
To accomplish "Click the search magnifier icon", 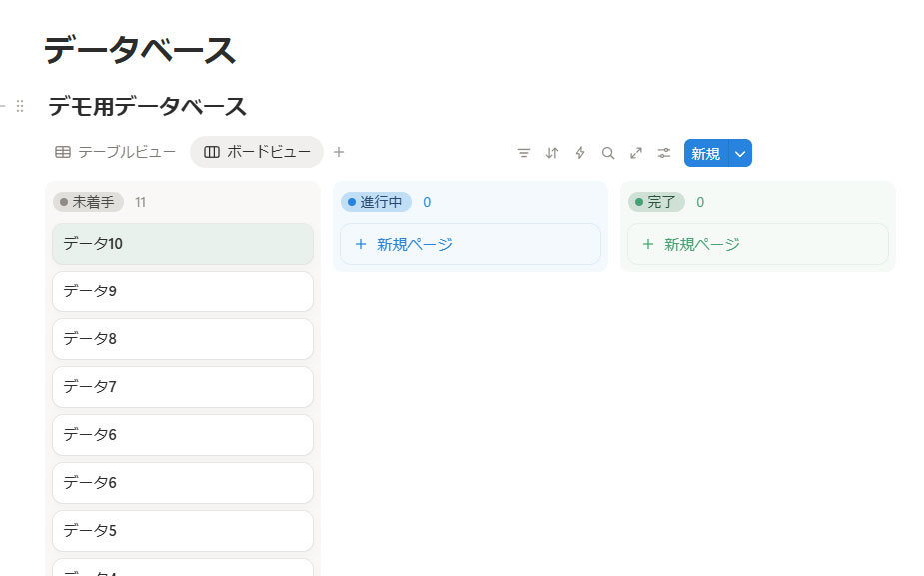I will [x=608, y=153].
